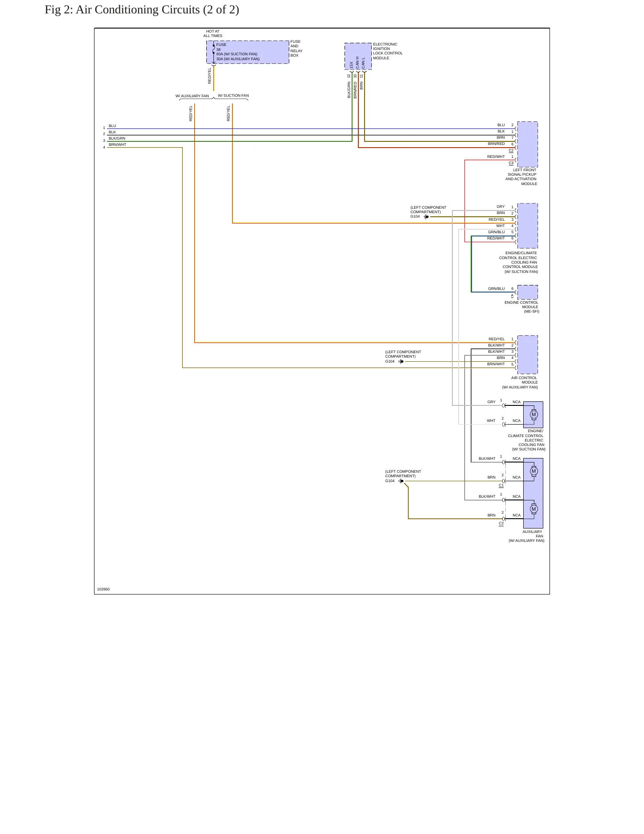
Task: Click the 'W/ AUXILIARY FAN' branch label below the fuse
Action: point(192,96)
